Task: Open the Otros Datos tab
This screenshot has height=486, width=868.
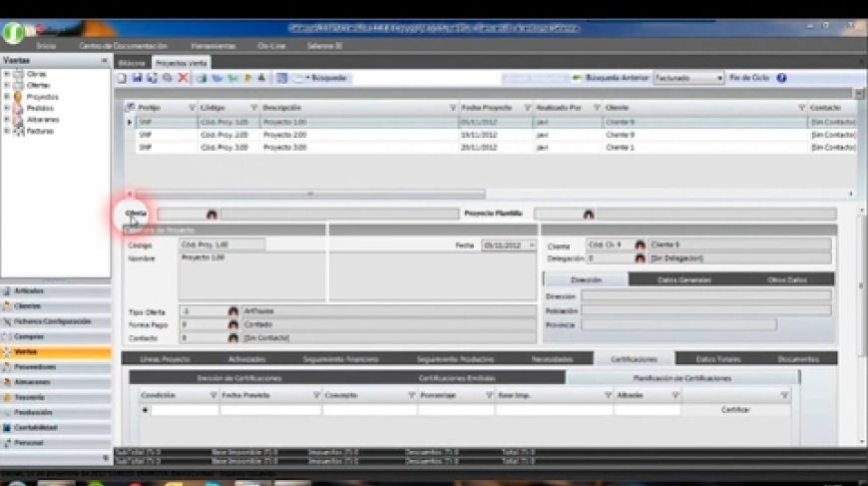Action: coord(787,280)
